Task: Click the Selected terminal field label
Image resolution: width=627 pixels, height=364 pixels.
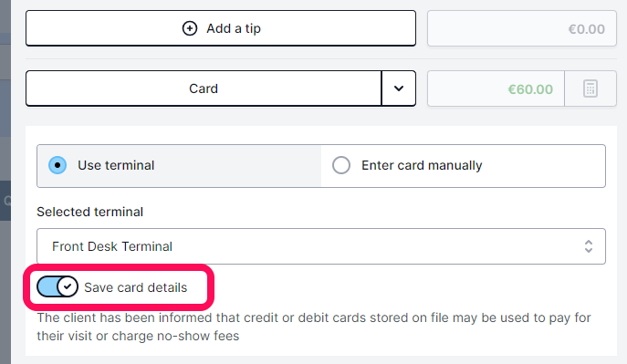Action: [90, 212]
